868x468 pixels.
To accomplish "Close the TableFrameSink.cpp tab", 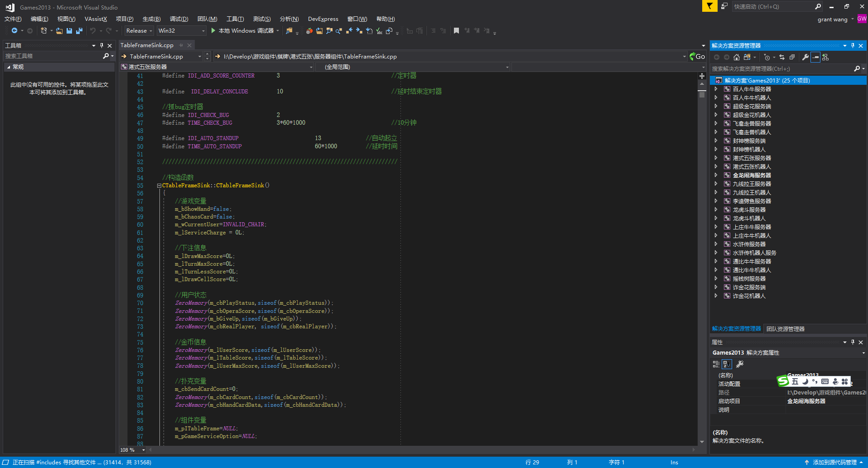I will pyautogui.click(x=189, y=45).
